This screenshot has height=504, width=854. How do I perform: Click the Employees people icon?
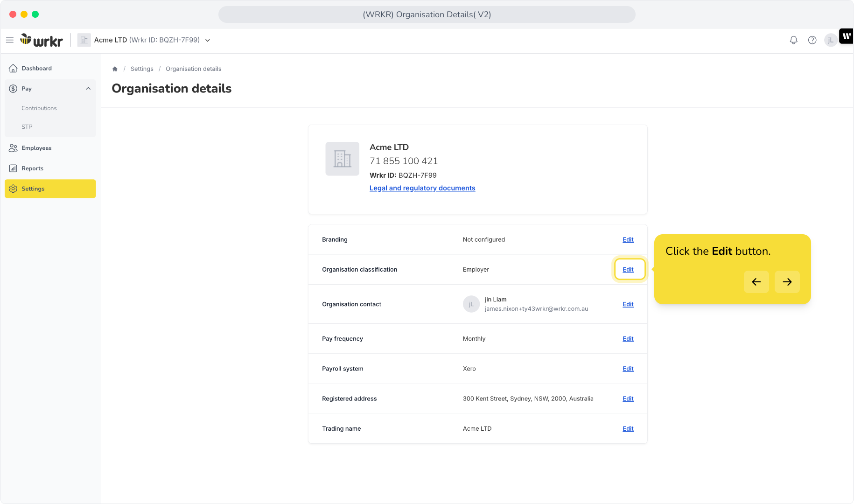(x=13, y=148)
